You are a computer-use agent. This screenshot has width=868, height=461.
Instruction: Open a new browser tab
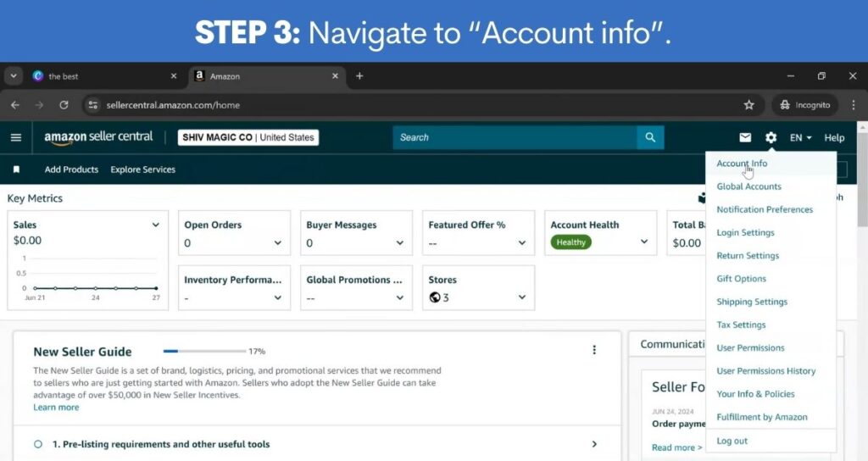click(x=359, y=75)
